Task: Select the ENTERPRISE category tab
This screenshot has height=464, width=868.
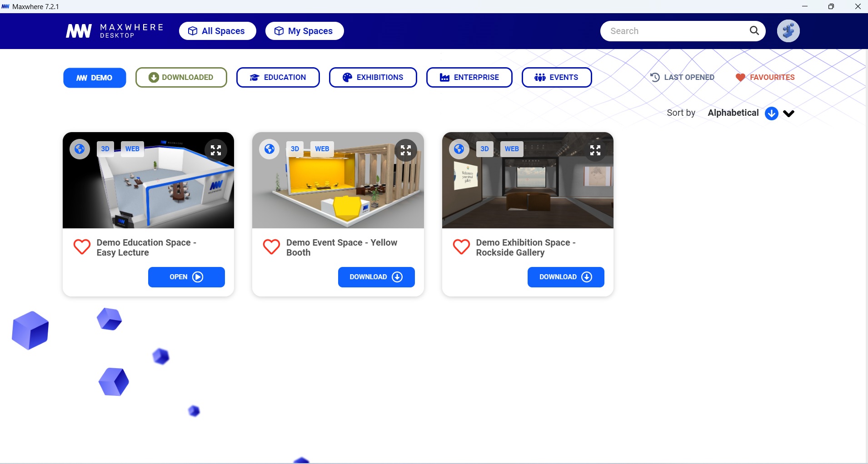Action: pos(469,77)
